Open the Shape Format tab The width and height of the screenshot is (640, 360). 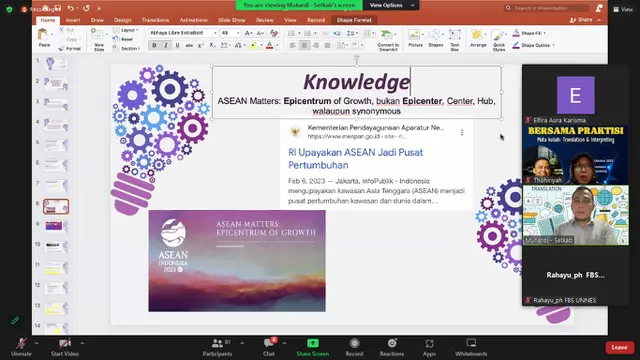pos(354,20)
